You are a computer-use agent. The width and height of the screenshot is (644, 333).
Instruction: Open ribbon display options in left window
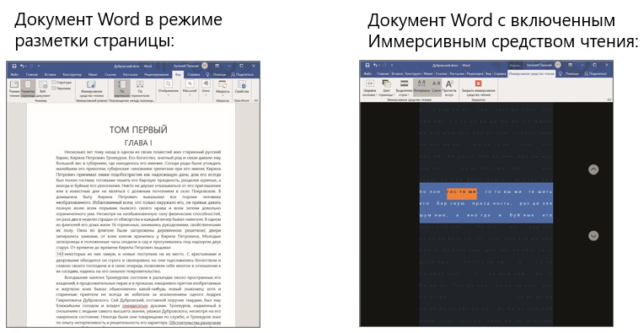tap(217, 66)
